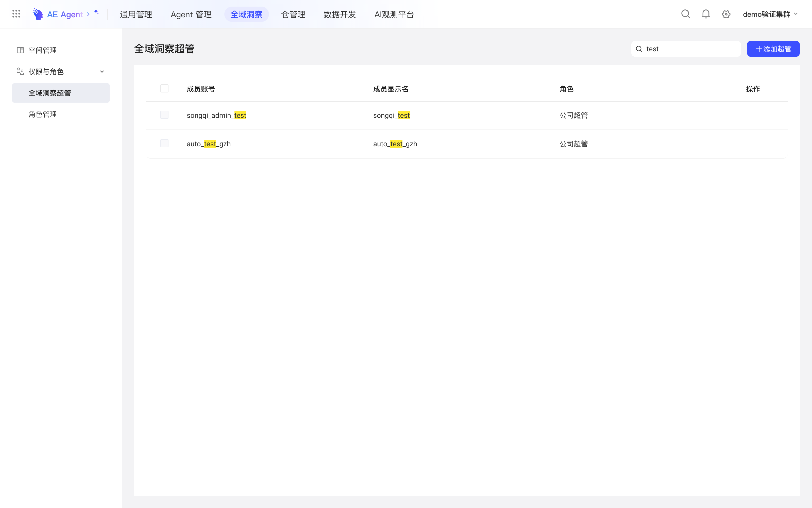The height and width of the screenshot is (508, 812).
Task: Open the AI观测平台 tab
Action: tap(394, 14)
